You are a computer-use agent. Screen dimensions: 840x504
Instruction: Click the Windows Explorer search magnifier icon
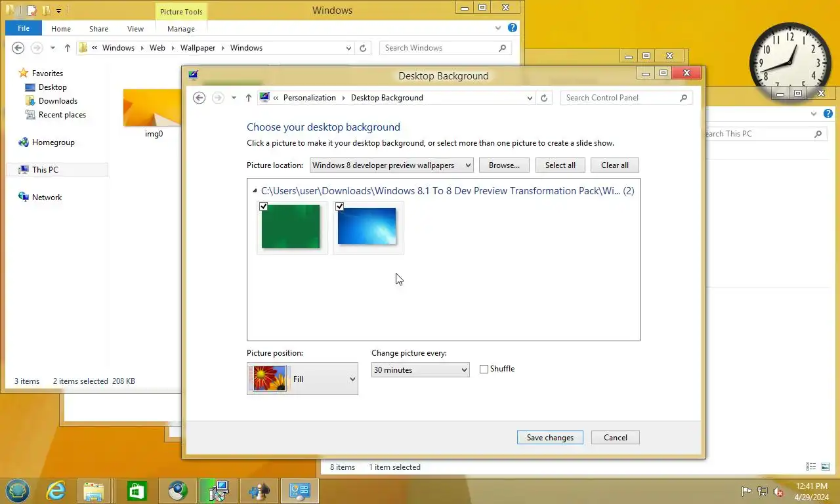click(x=502, y=48)
